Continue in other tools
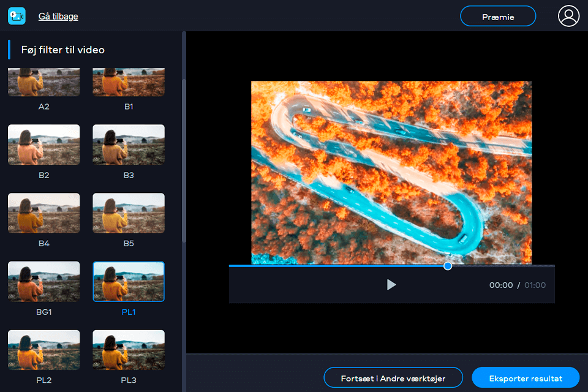The width and height of the screenshot is (588, 392). coord(393,377)
